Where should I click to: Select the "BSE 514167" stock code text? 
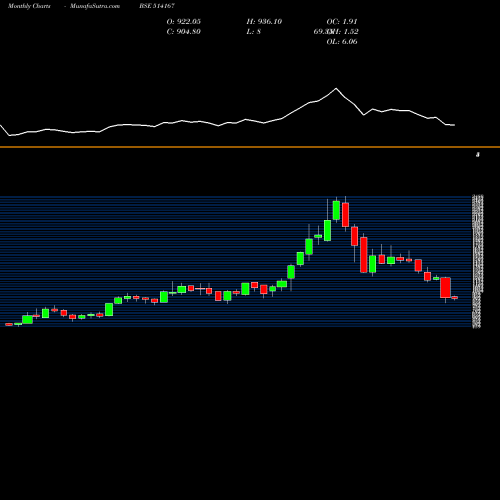coord(157,6)
